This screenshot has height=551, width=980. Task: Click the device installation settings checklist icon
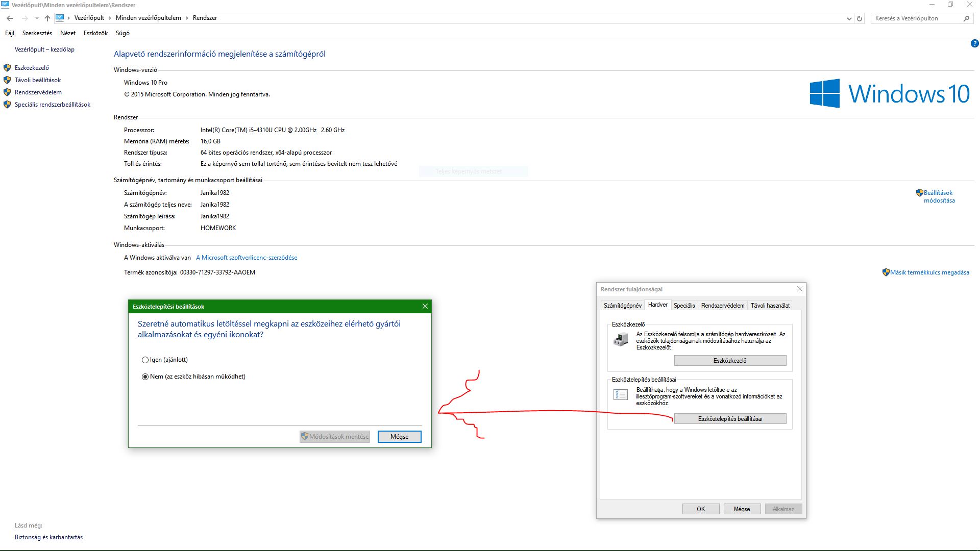(621, 394)
